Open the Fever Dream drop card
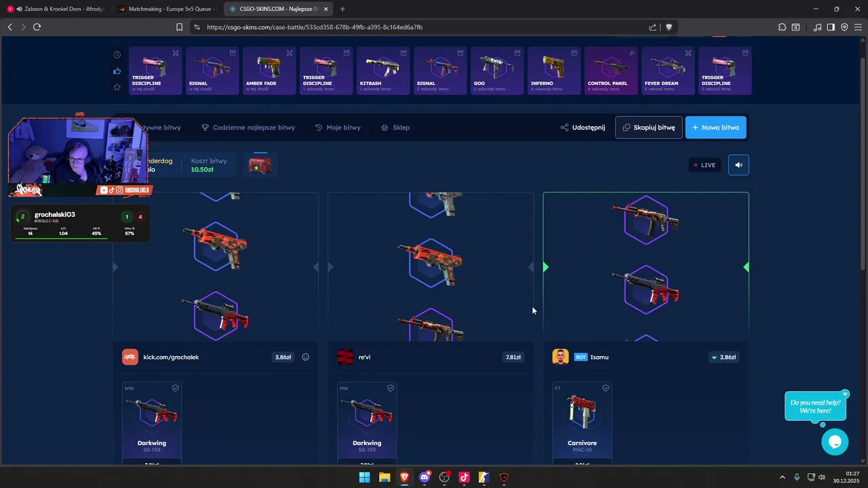 [x=667, y=70]
